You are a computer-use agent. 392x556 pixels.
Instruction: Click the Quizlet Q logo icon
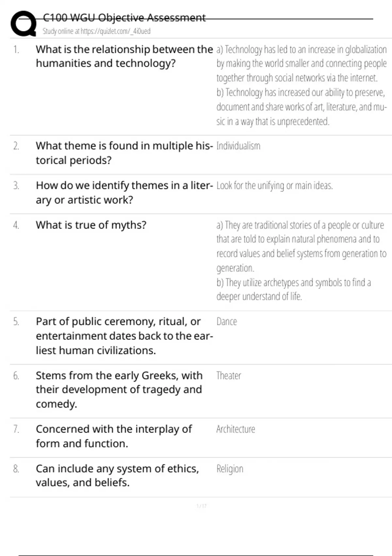(x=23, y=24)
